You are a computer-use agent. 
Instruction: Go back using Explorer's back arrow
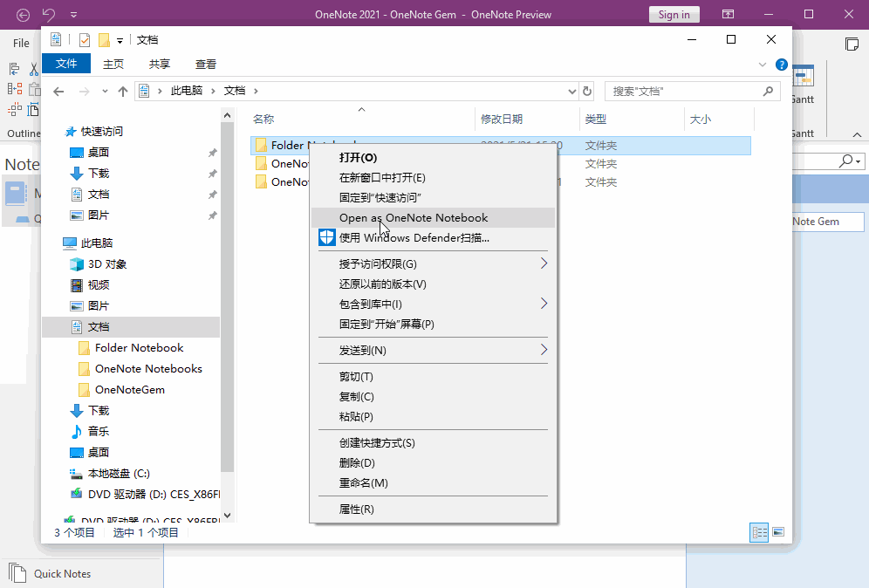click(x=58, y=92)
